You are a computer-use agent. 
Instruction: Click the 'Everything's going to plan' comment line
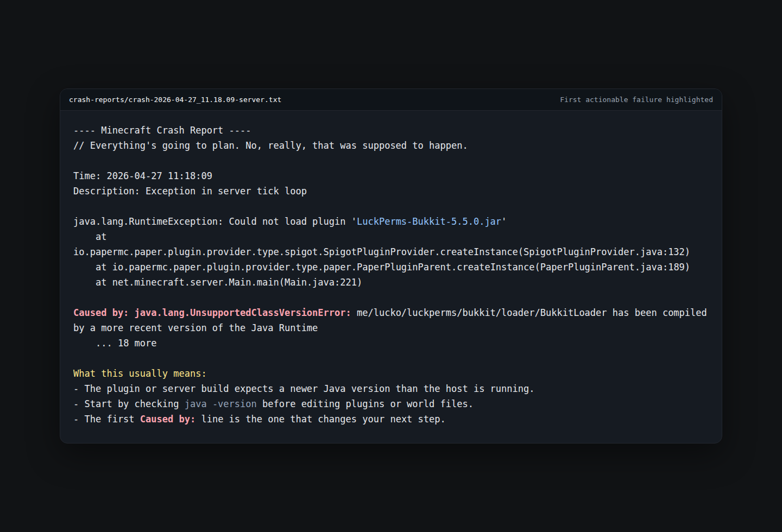(x=270, y=145)
